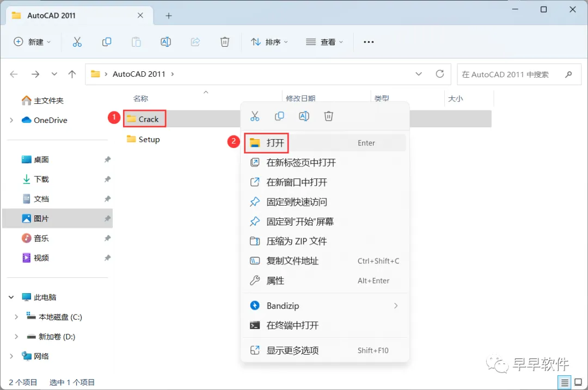Add a new tab with the plus button

click(x=169, y=16)
